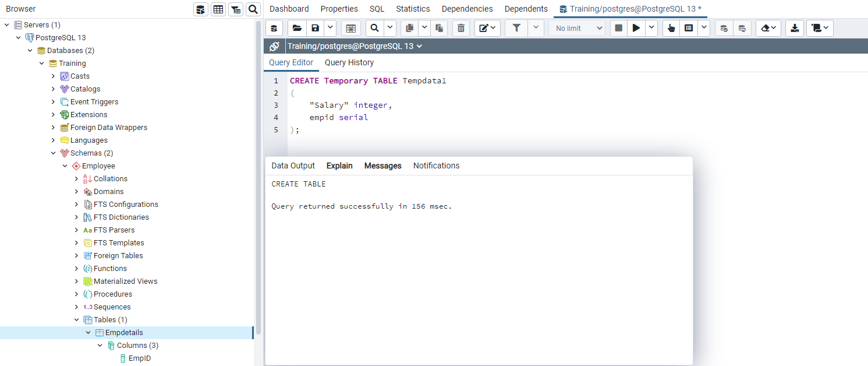868x366 pixels.
Task: Click the Find magnifier icon in toolbar
Action: [375, 28]
